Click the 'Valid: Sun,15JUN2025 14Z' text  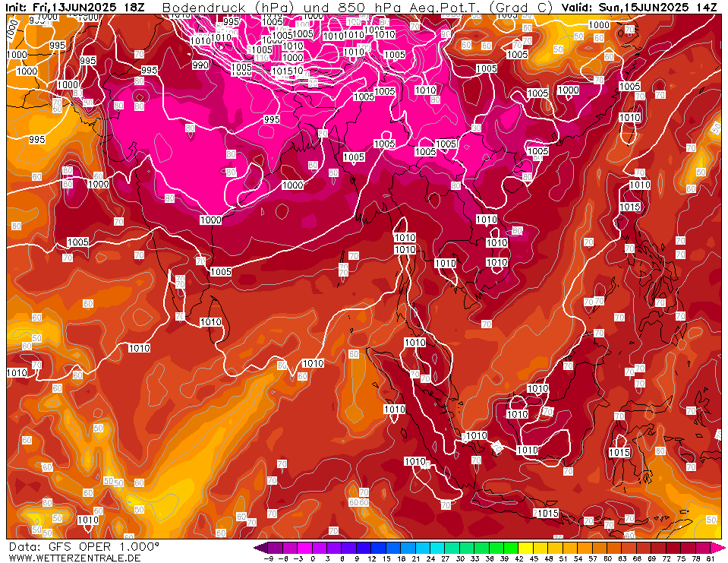coord(639,7)
